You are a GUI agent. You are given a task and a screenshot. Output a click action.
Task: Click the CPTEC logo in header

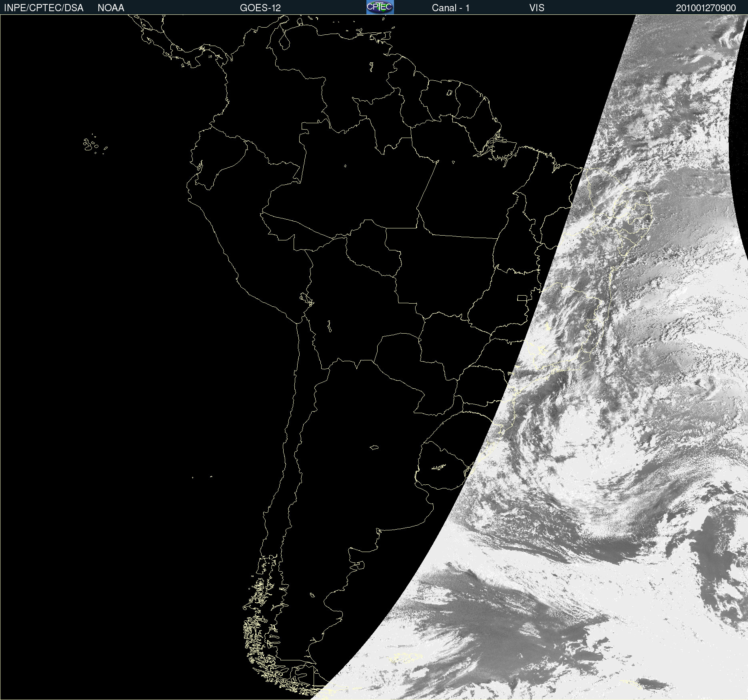pos(380,7)
